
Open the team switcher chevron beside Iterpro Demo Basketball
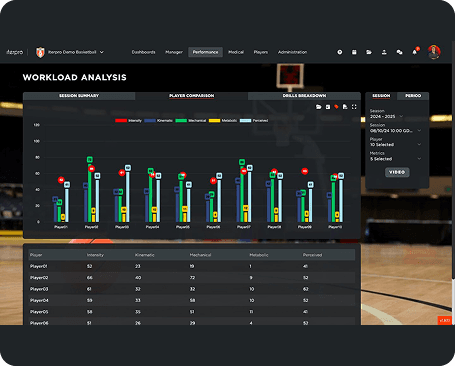click(x=102, y=52)
